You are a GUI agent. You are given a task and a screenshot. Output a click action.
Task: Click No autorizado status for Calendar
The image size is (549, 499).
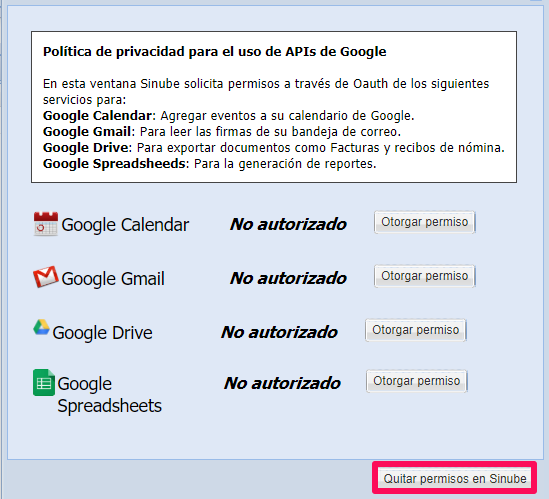[288, 224]
